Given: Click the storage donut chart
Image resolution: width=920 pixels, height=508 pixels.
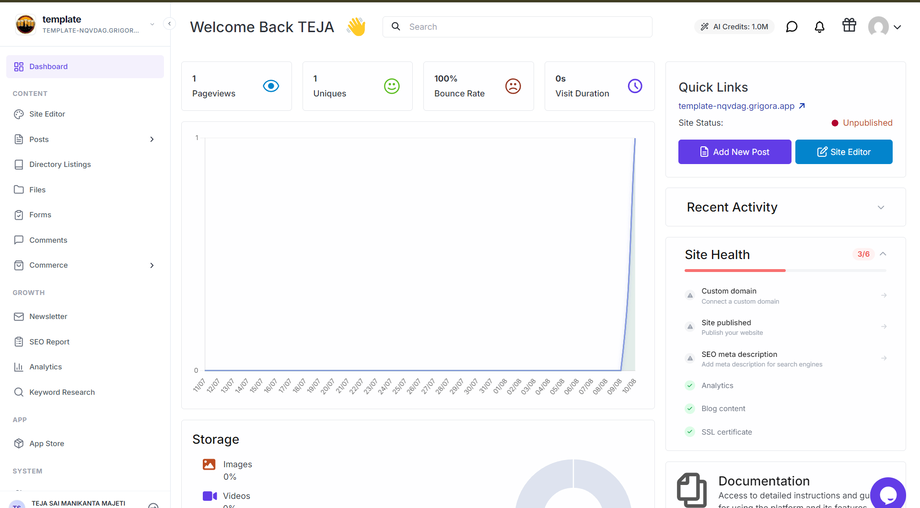Looking at the screenshot, I should coord(573,483).
